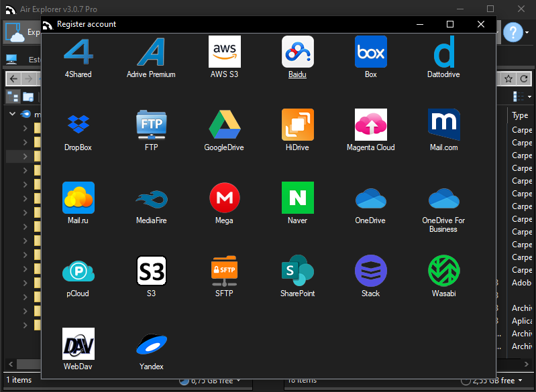This screenshot has width=536, height=392.
Task: Choose GoogleDrive account
Action: pyautogui.click(x=224, y=131)
